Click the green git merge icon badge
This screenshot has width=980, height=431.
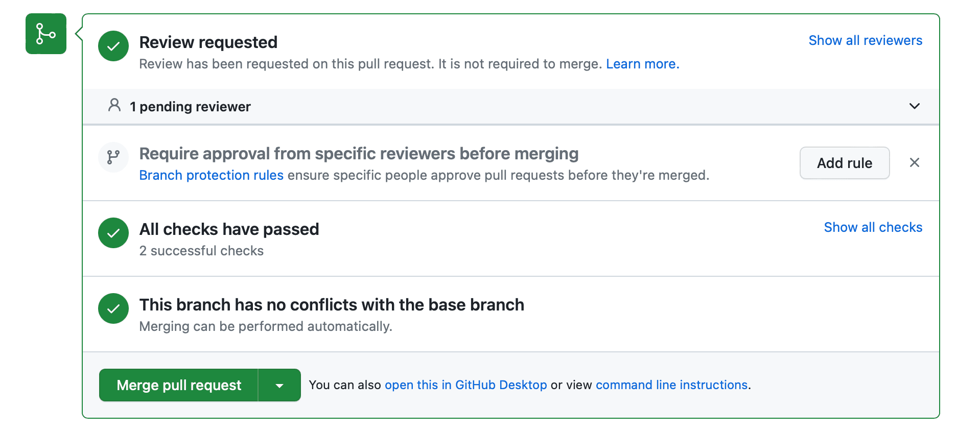[x=46, y=34]
